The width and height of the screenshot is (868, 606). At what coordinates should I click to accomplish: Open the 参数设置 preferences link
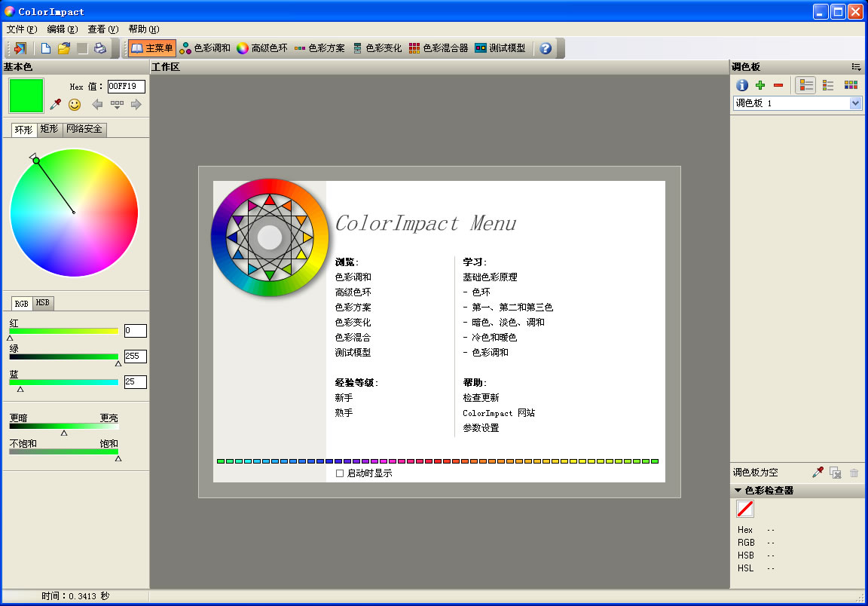click(481, 427)
